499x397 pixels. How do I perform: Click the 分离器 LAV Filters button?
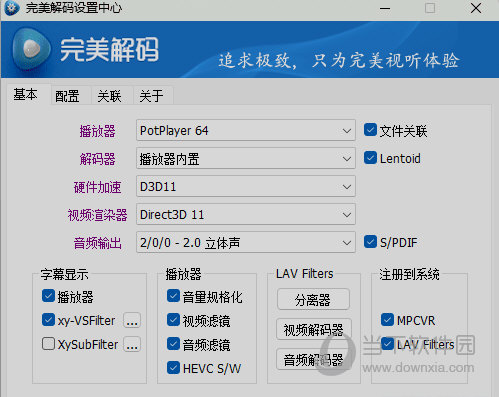313,300
